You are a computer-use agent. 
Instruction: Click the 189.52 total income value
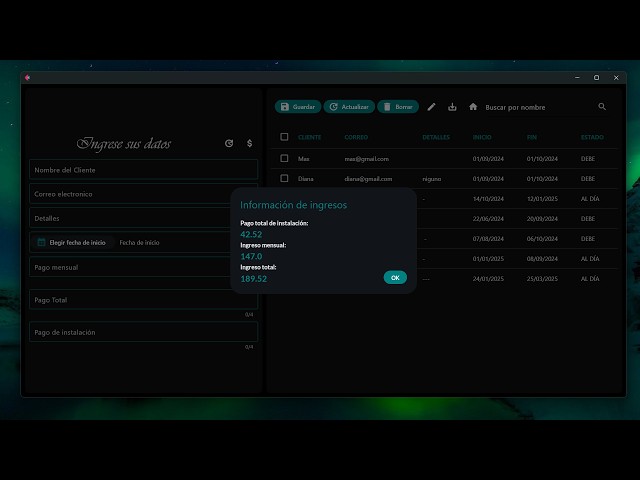click(253, 279)
